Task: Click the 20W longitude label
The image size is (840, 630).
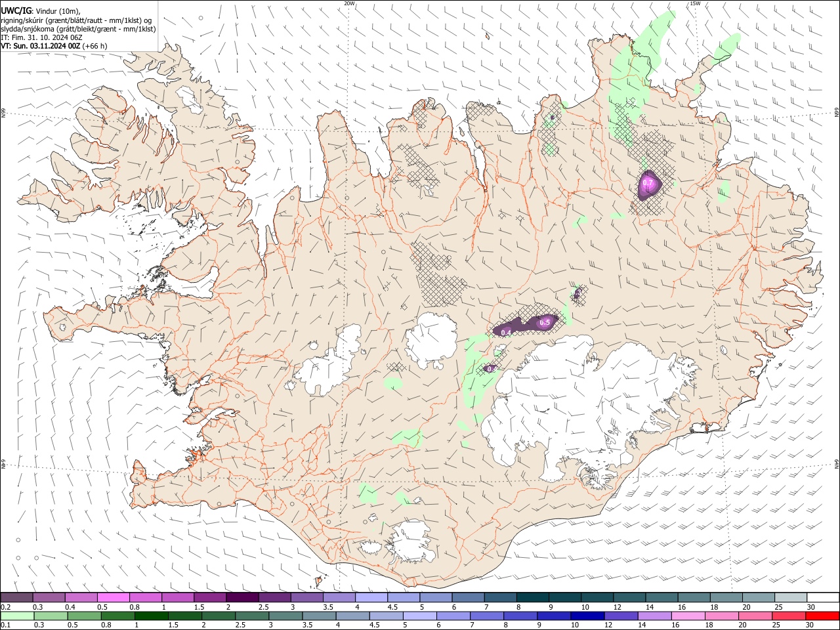Action: 350,3
